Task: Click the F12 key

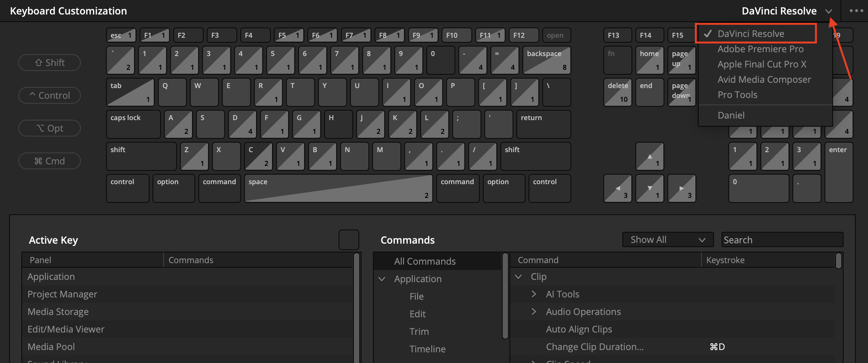Action: coord(524,35)
